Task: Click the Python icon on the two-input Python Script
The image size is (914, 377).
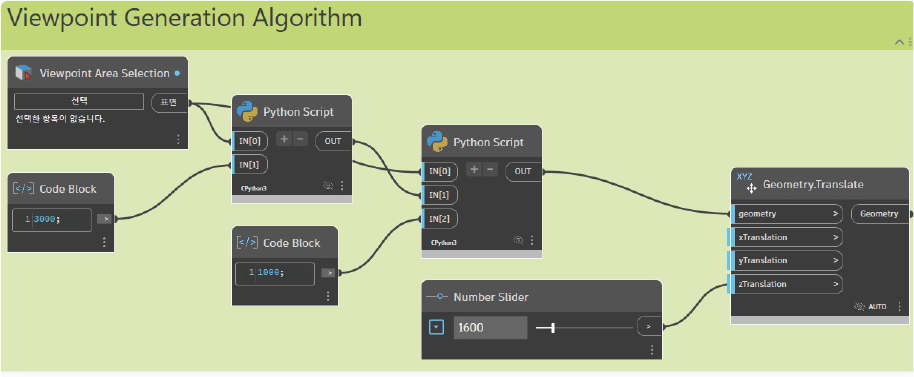Action: (248, 111)
